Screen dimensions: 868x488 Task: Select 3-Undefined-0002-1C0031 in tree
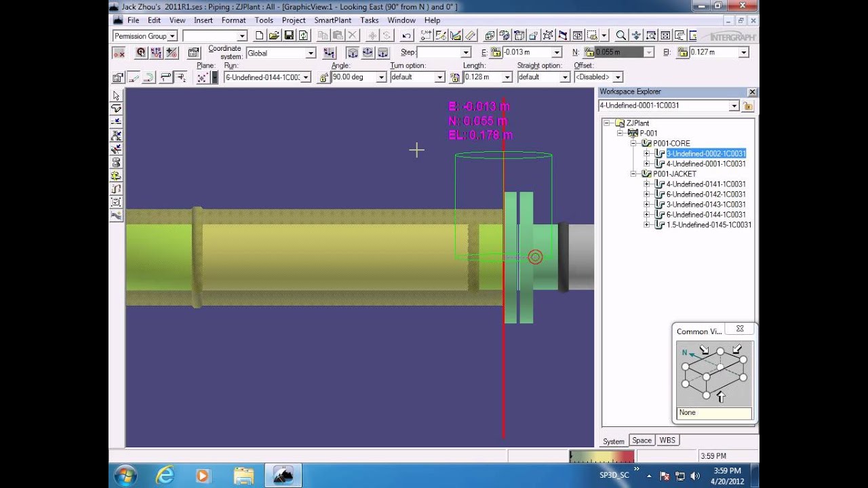[706, 153]
